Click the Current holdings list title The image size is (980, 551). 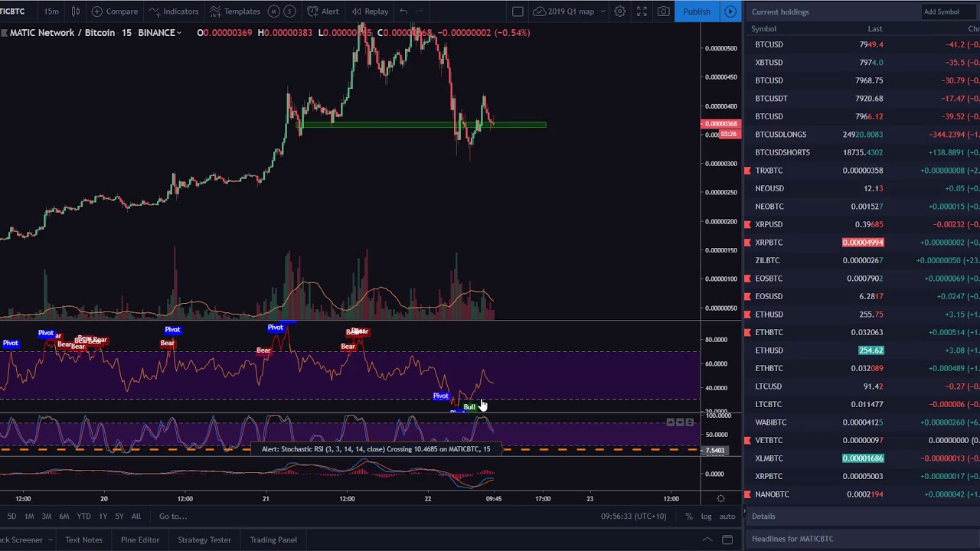click(x=780, y=12)
